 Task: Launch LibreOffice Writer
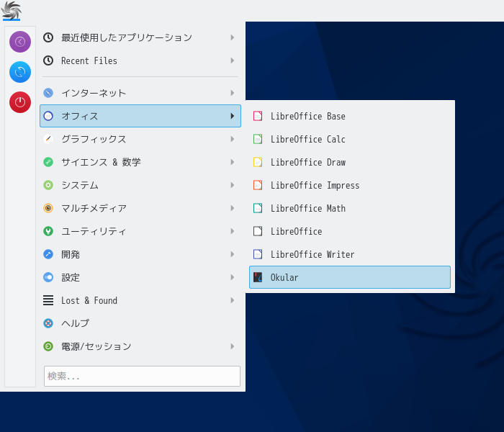pos(350,254)
